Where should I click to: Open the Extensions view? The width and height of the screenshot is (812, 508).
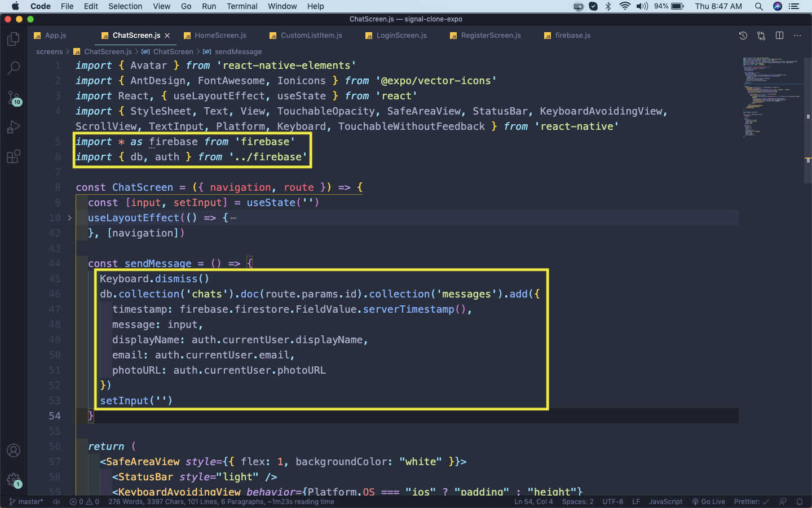[14, 156]
